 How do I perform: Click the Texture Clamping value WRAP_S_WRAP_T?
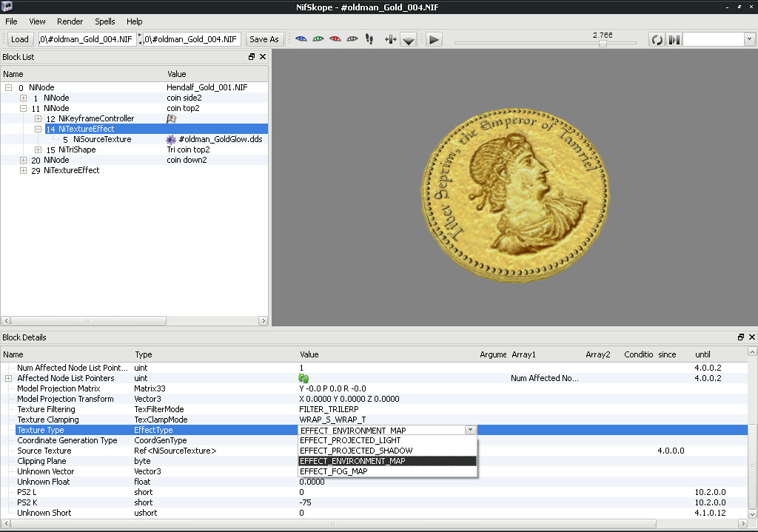(332, 420)
